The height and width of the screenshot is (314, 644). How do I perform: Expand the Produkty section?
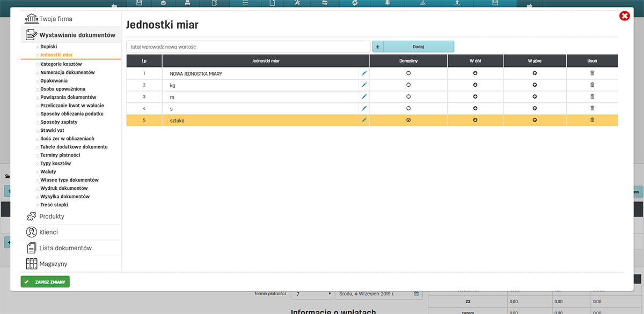(x=52, y=216)
